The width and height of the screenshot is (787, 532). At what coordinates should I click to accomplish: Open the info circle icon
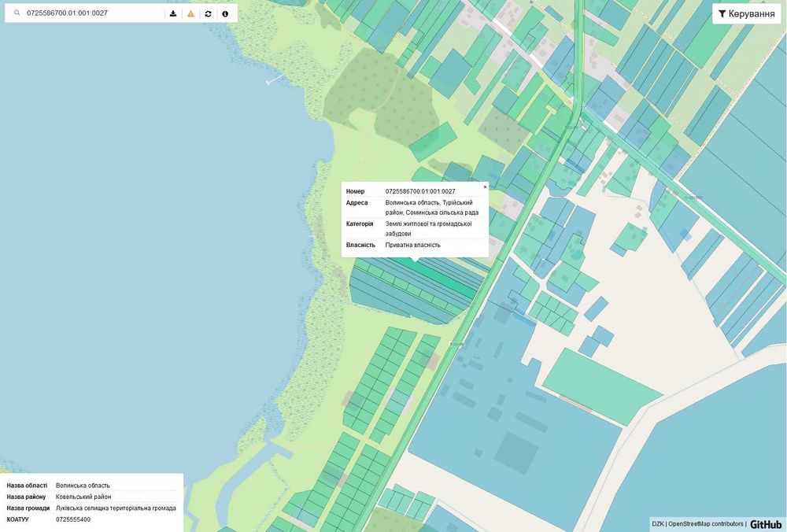tap(225, 13)
